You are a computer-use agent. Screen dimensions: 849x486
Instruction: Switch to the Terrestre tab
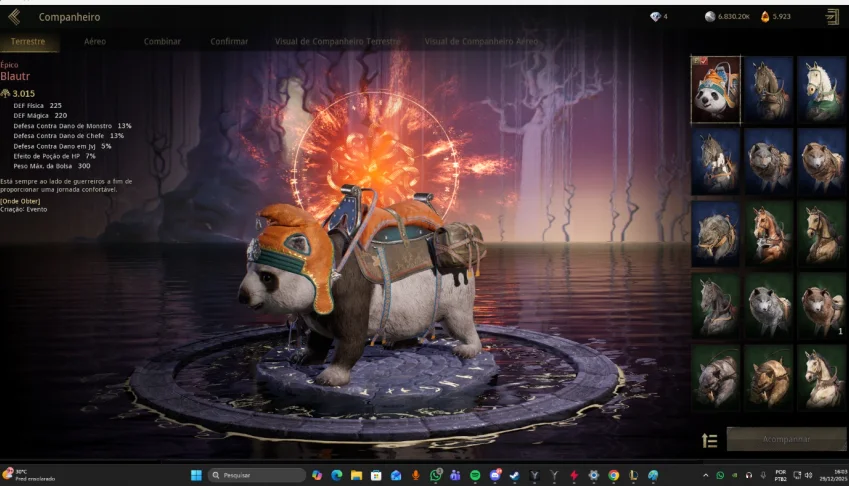28,41
